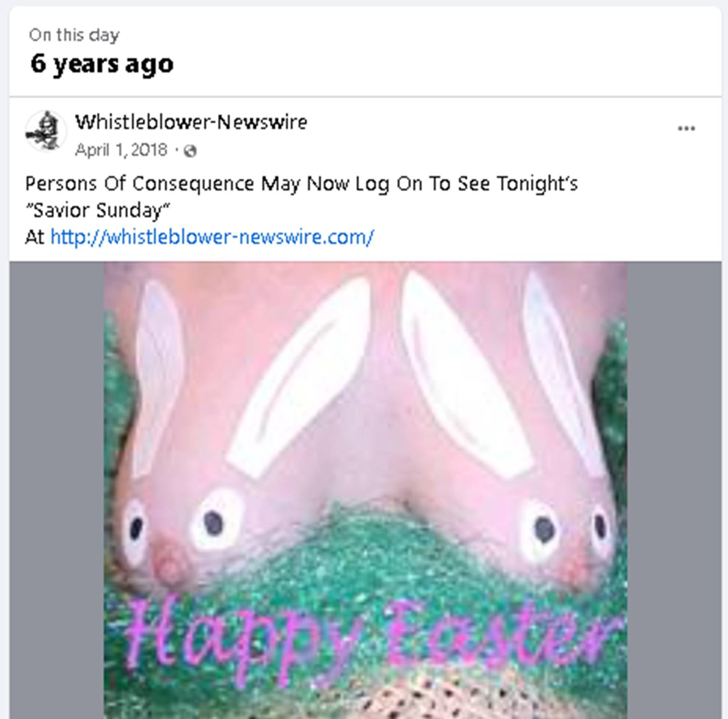
Task: Open the post options three-dot menu
Action: point(686,129)
